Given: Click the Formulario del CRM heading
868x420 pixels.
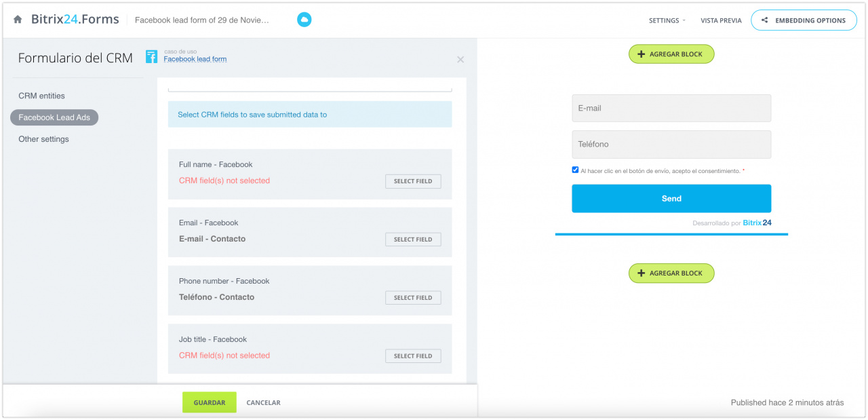Looking at the screenshot, I should click(75, 58).
